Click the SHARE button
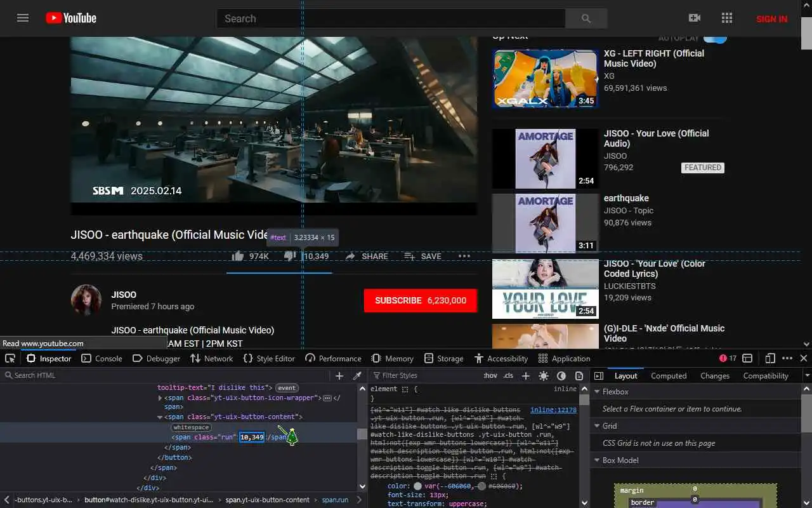 click(366, 256)
